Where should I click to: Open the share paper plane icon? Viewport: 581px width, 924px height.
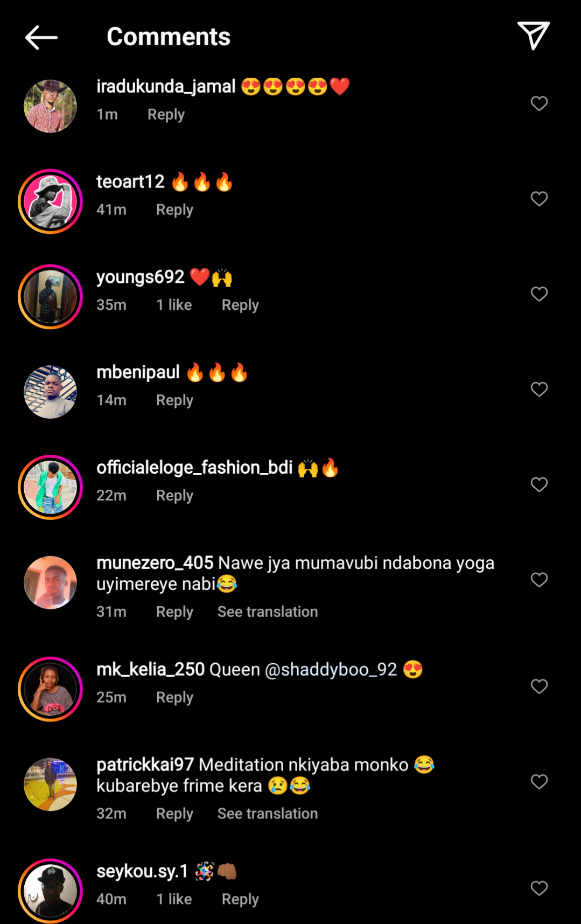pyautogui.click(x=533, y=36)
